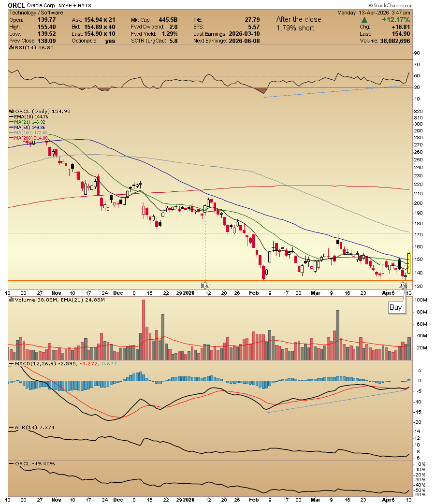Select the EMA(10) 144.76 legend entry
Screen dimensions: 435x504
[29, 116]
